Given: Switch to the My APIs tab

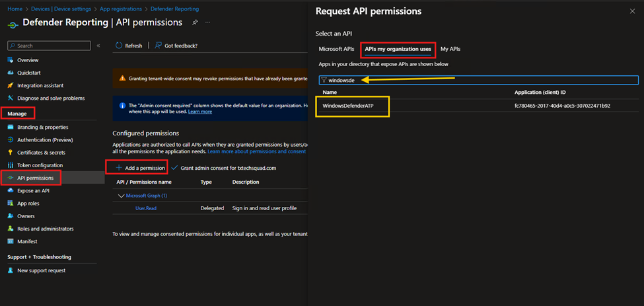Looking at the screenshot, I should 450,49.
